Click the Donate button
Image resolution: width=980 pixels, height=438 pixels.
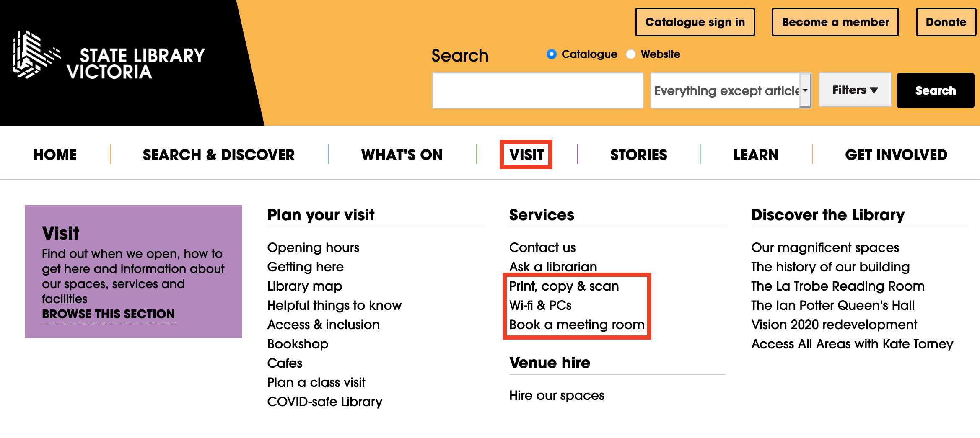coord(946,22)
